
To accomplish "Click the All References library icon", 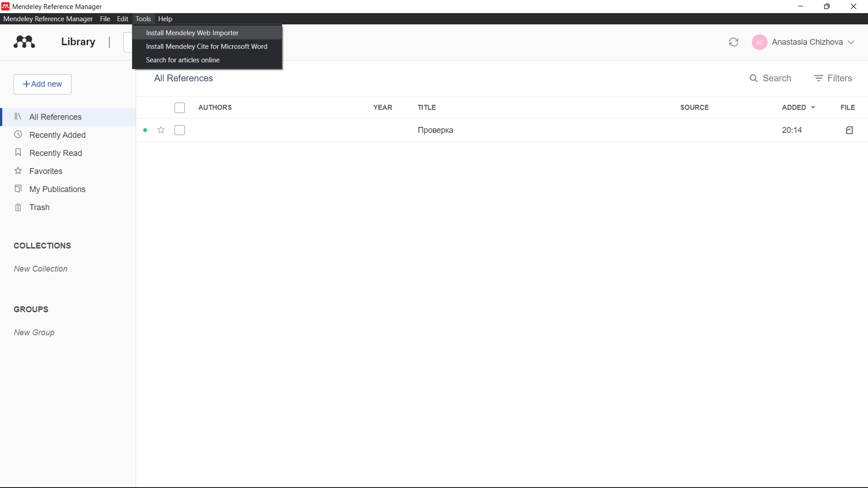I will click(x=18, y=117).
